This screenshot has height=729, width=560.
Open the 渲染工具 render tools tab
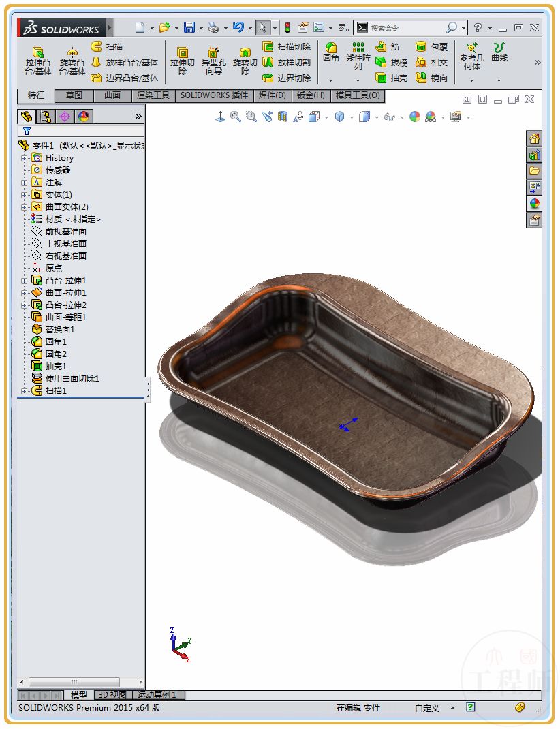[153, 95]
